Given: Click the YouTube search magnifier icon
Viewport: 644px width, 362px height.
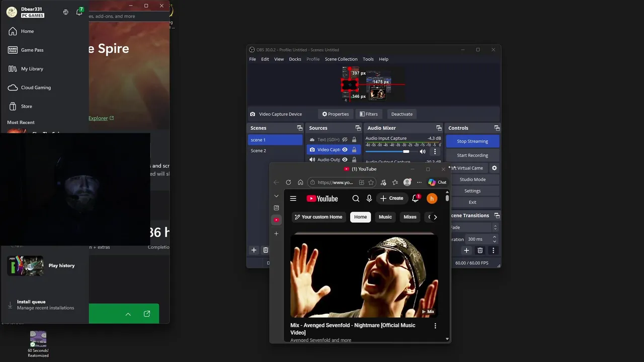Looking at the screenshot, I should point(356,199).
